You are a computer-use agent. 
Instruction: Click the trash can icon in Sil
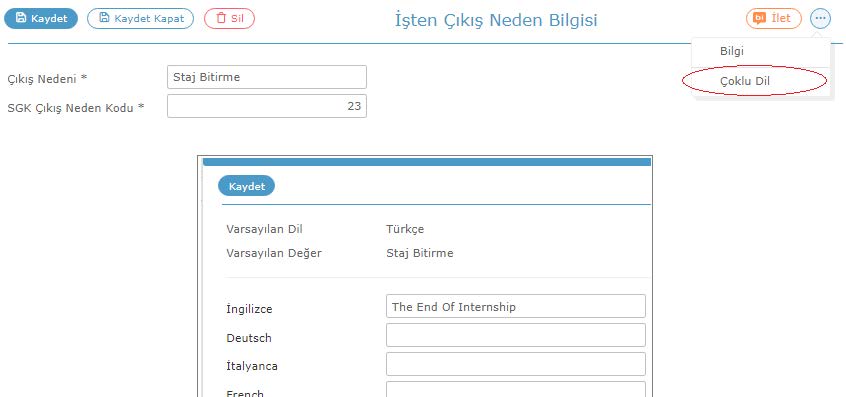point(221,18)
